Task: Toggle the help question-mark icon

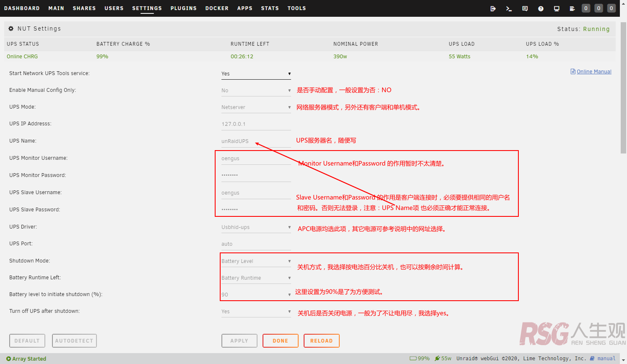Action: [x=541, y=8]
